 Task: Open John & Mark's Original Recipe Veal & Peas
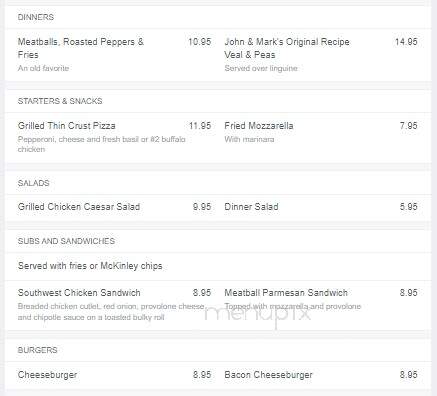[x=287, y=48]
